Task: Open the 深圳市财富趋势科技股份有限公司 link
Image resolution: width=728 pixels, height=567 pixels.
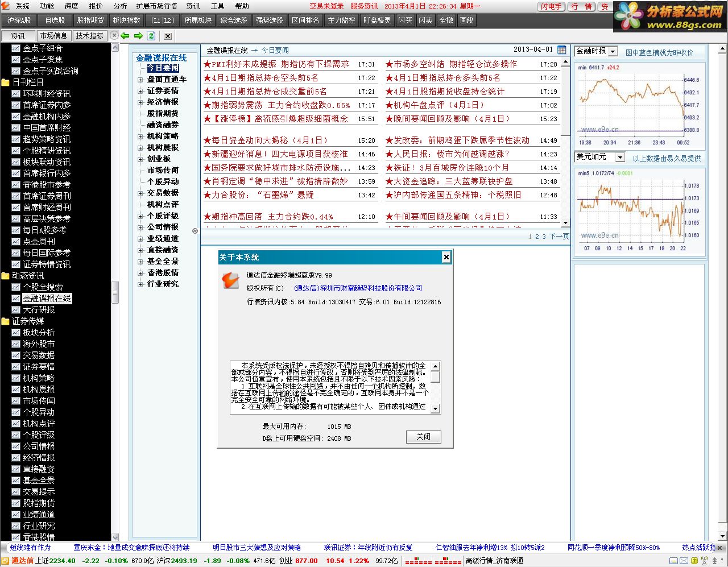Action: coord(358,288)
